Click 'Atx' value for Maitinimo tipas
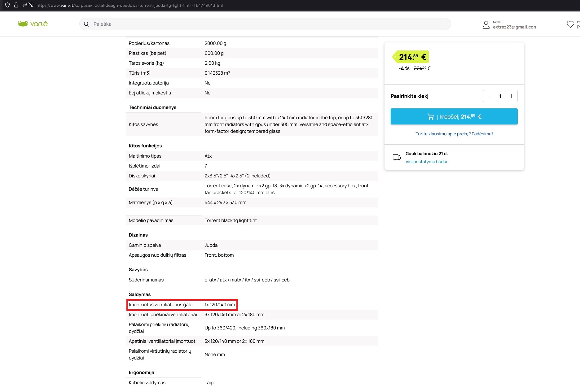The height and width of the screenshot is (392, 580). [x=208, y=156]
